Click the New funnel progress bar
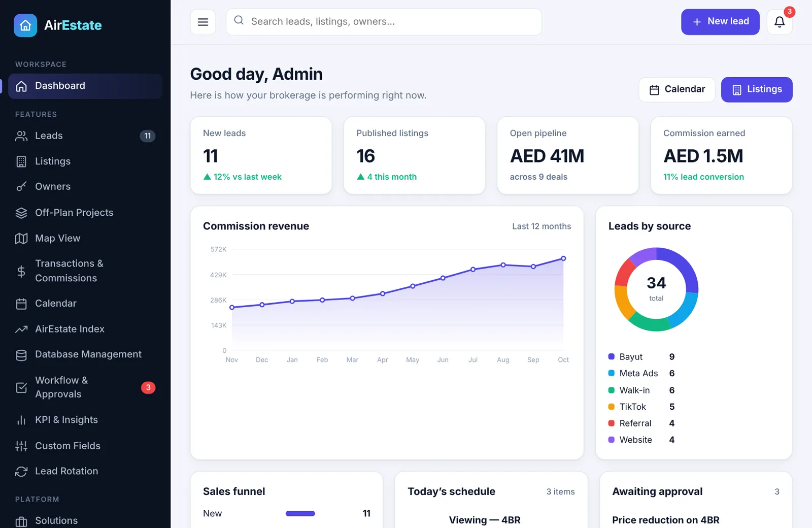This screenshot has height=528, width=812. [x=300, y=514]
